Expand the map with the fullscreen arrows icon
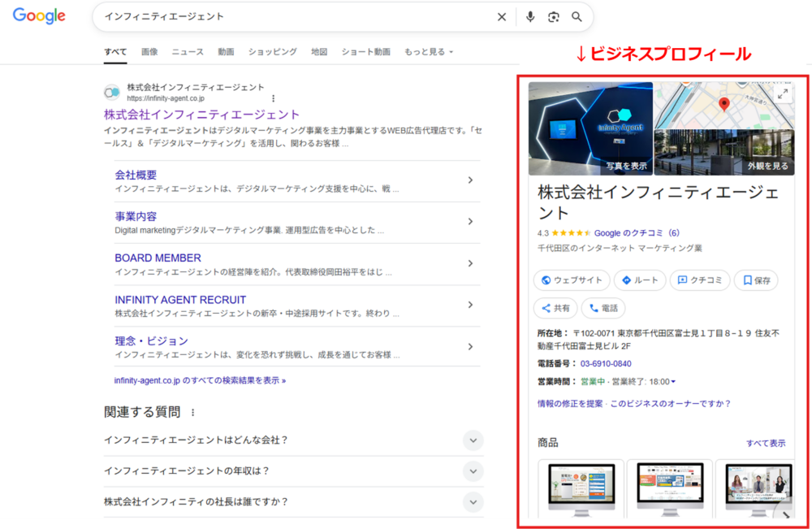The height and width of the screenshot is (529, 812). pyautogui.click(x=783, y=93)
